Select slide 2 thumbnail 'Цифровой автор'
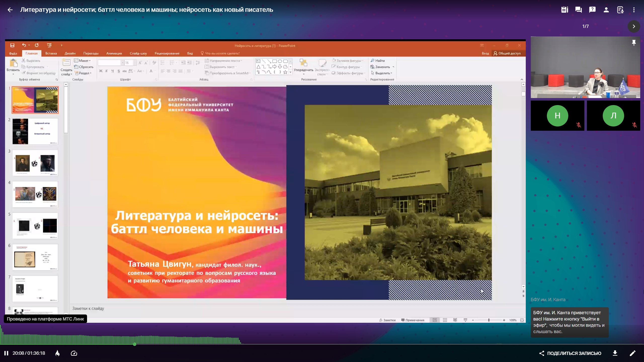The image size is (644, 362). click(x=35, y=131)
